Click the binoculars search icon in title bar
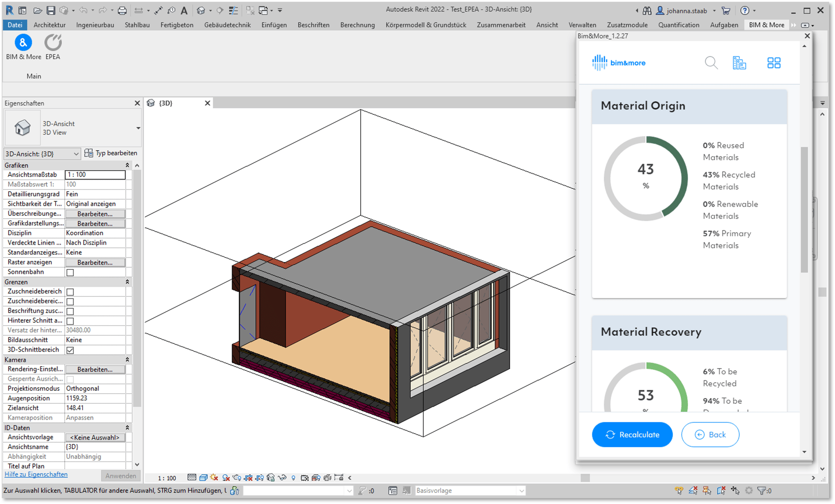The width and height of the screenshot is (835, 504). [647, 10]
